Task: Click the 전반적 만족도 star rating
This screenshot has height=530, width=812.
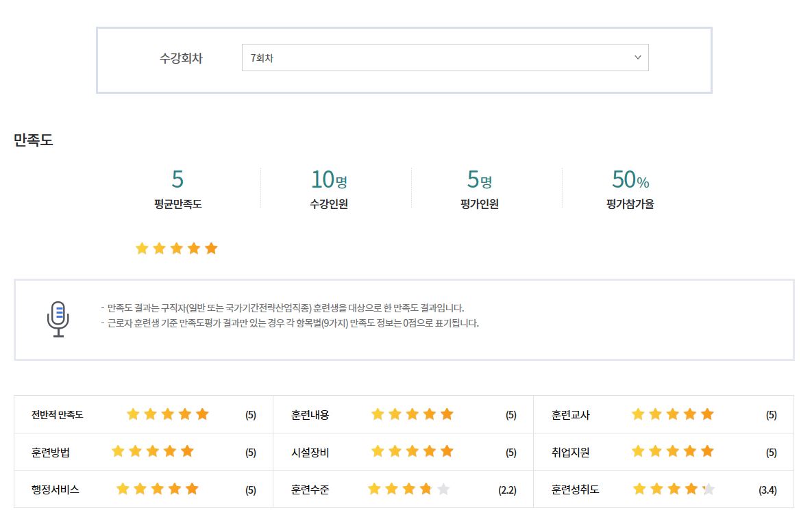Action: tap(168, 414)
